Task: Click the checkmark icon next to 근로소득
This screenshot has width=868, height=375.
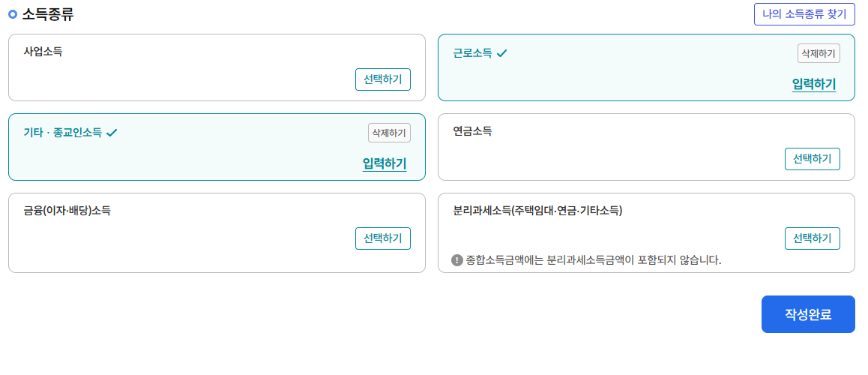Action: click(502, 53)
